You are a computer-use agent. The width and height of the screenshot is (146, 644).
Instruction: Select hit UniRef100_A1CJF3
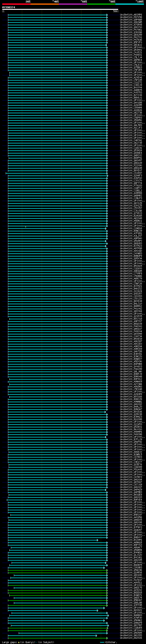131,128
